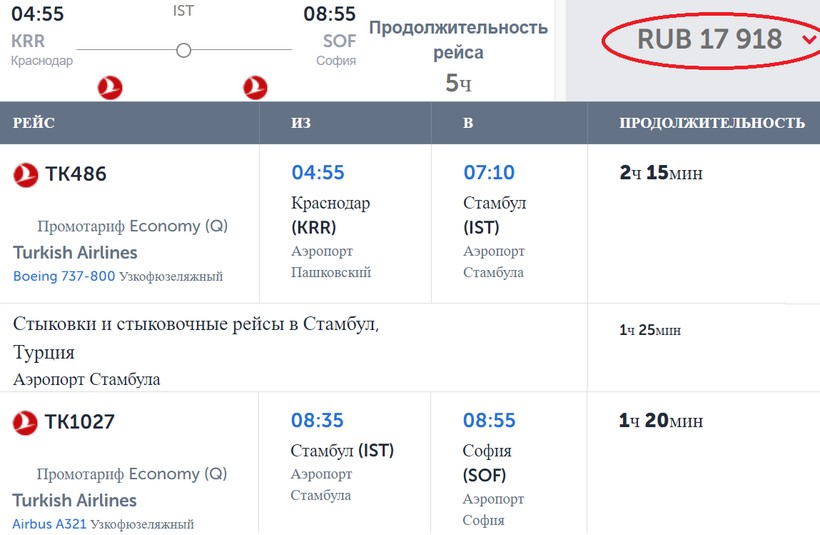Click flight number TK1027
The image size is (820, 535).
click(x=80, y=422)
